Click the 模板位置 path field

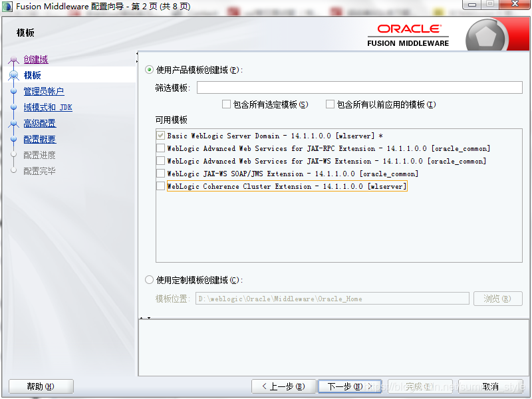point(332,299)
